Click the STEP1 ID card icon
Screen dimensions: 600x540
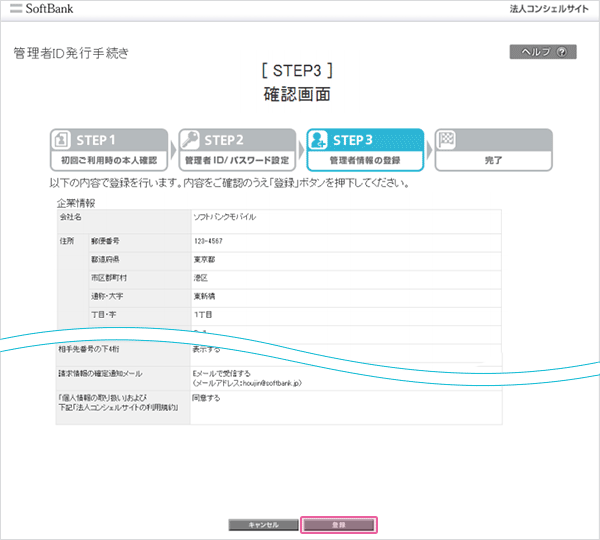(x=61, y=140)
